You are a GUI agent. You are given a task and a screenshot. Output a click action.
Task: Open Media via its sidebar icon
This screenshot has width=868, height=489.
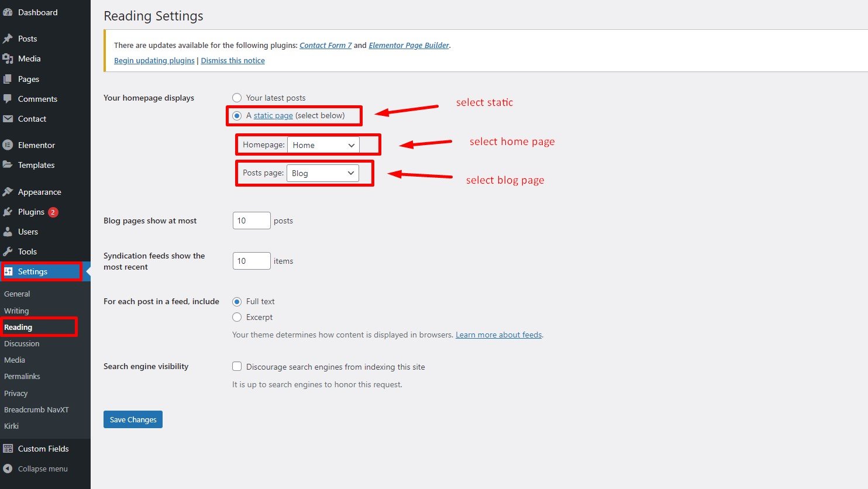[x=8, y=58]
